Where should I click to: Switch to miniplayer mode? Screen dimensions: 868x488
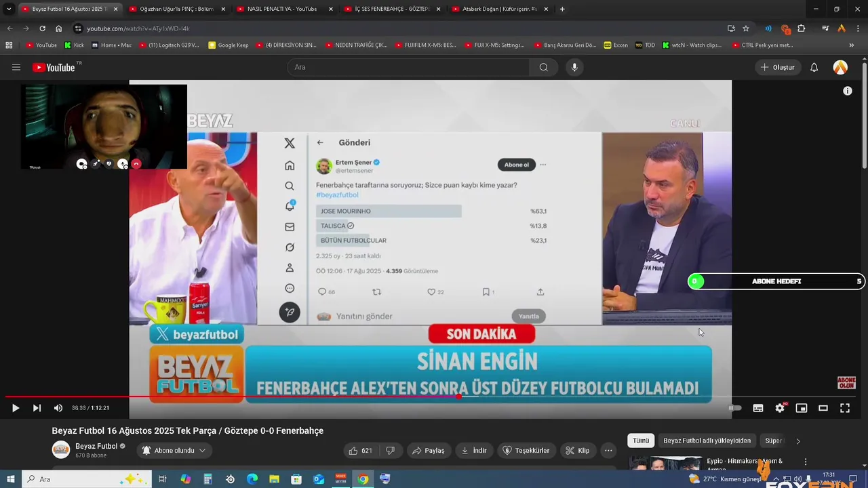(802, 408)
